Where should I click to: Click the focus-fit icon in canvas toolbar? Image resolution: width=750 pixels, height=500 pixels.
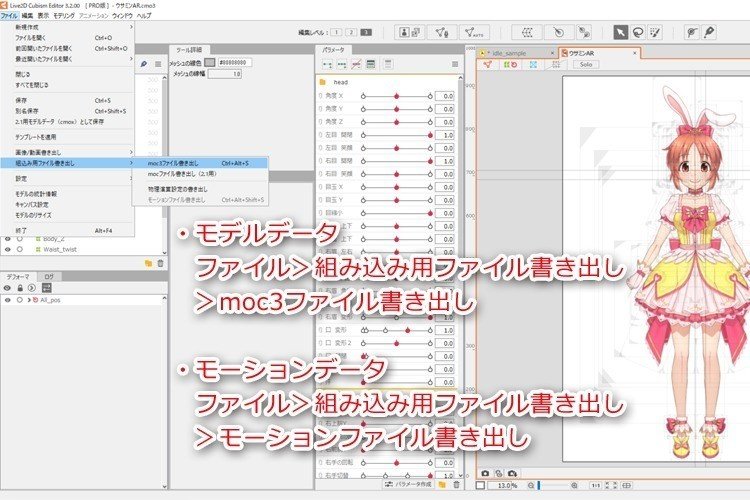[x=533, y=64]
